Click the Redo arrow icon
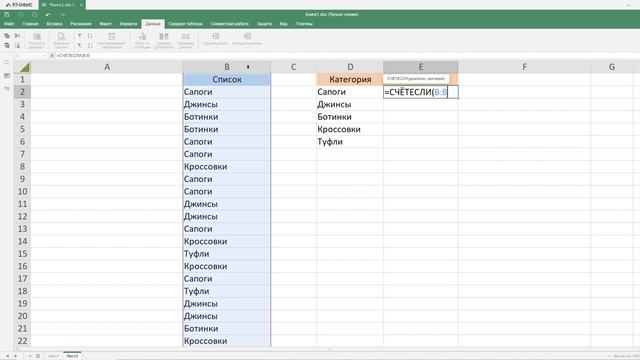Screen dimensions: 640x360 [62, 14]
